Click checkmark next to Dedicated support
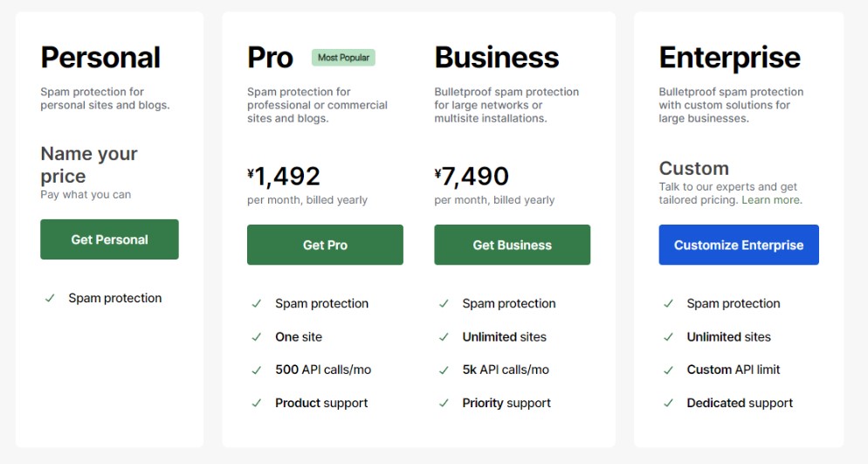 click(x=668, y=403)
